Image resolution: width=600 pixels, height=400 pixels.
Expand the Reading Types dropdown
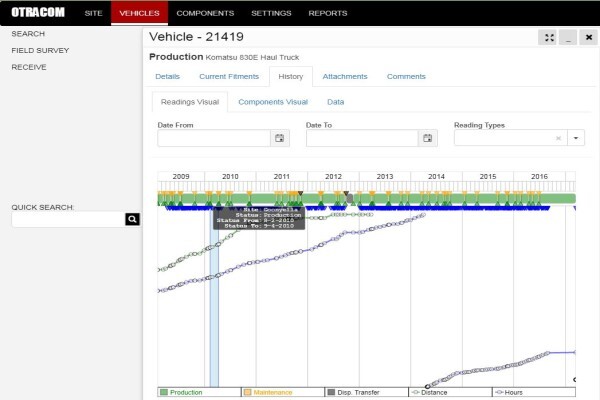click(576, 138)
